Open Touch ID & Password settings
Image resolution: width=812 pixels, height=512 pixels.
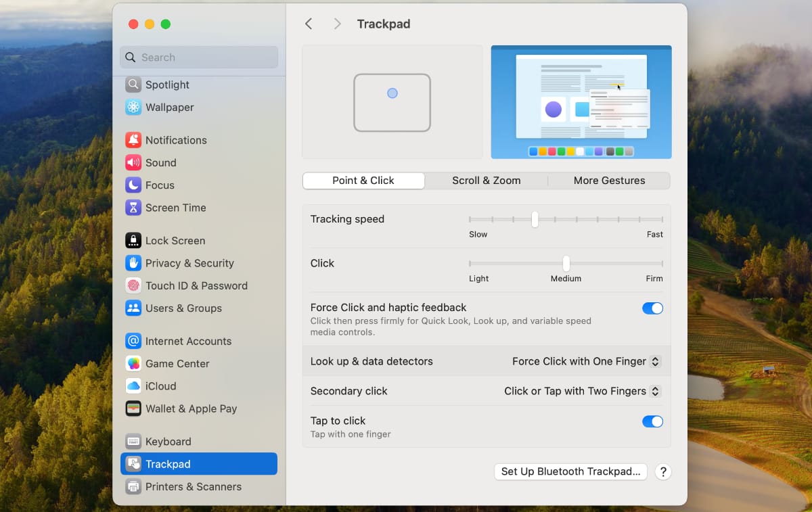tap(196, 285)
